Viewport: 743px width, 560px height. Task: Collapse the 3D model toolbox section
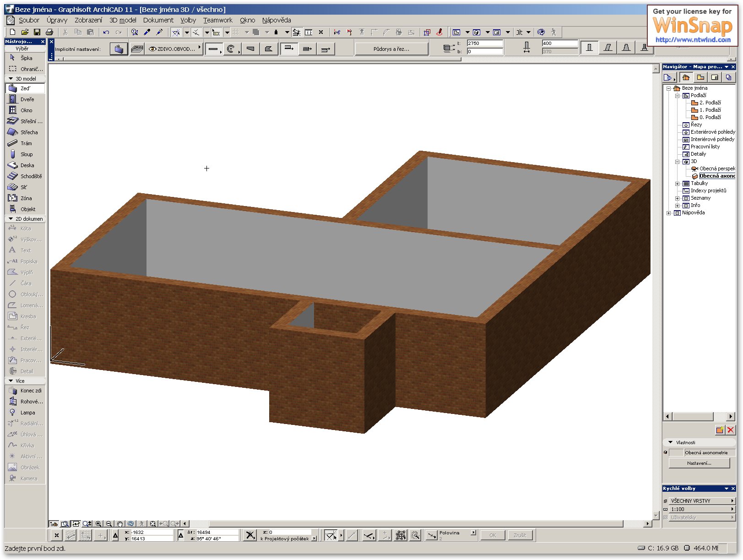11,79
